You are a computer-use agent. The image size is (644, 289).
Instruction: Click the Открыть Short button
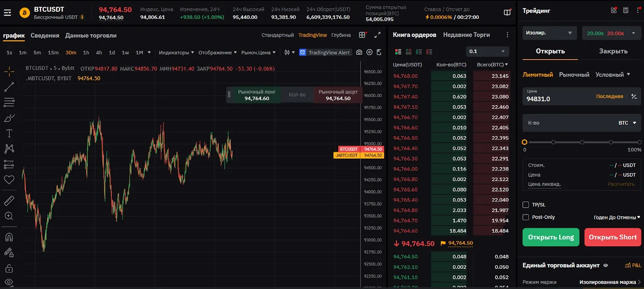pos(613,237)
